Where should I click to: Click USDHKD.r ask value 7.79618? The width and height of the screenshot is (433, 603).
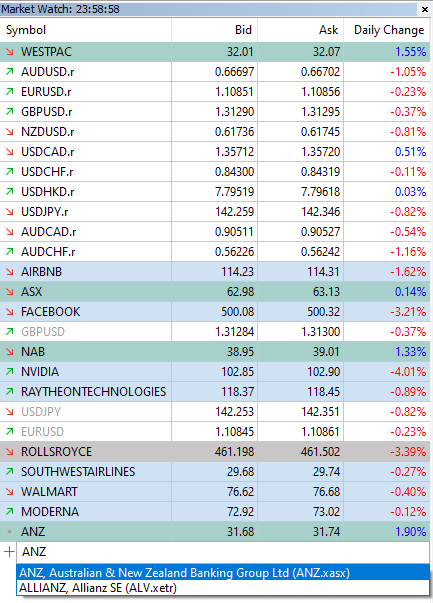click(320, 192)
